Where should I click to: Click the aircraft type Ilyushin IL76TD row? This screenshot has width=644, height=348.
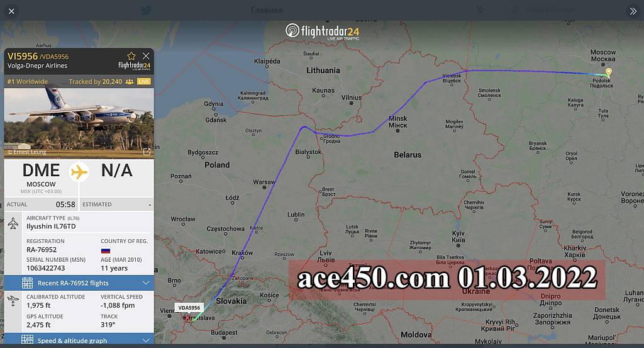[x=79, y=222]
